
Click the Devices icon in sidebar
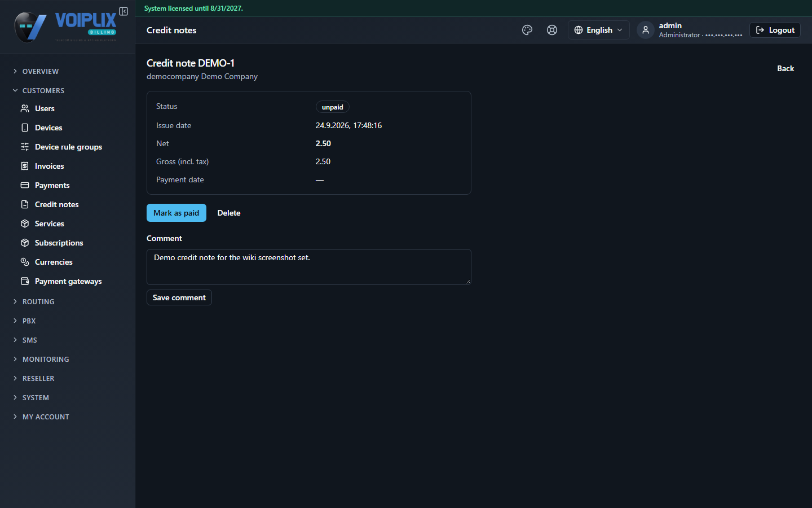pos(25,128)
